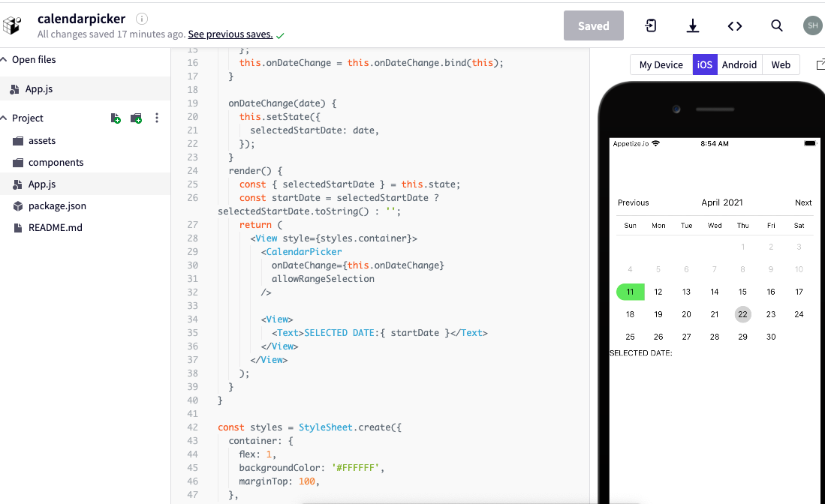Collapse the Open files section
Image resolution: width=825 pixels, height=504 pixels.
tap(5, 59)
